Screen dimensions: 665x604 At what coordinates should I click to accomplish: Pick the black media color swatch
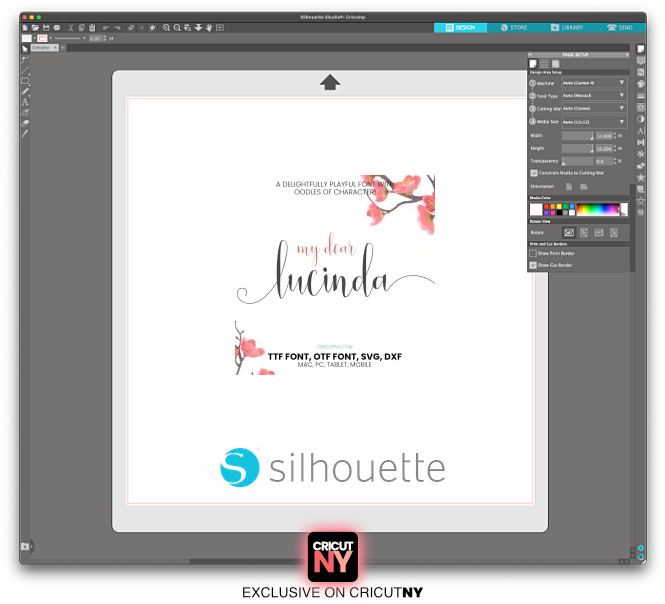point(559,212)
